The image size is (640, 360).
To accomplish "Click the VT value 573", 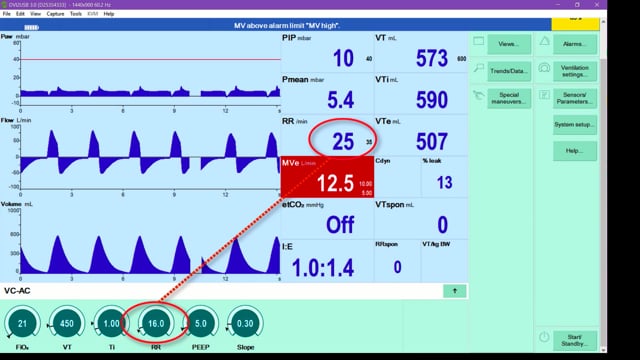I will 432,58.
